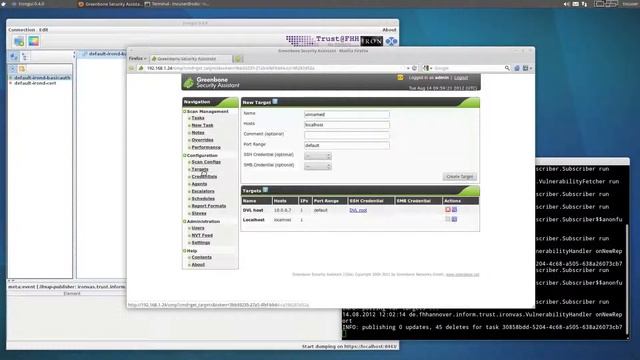Open Credentials in navigation
Screen dimensions: 640x360
204,177
